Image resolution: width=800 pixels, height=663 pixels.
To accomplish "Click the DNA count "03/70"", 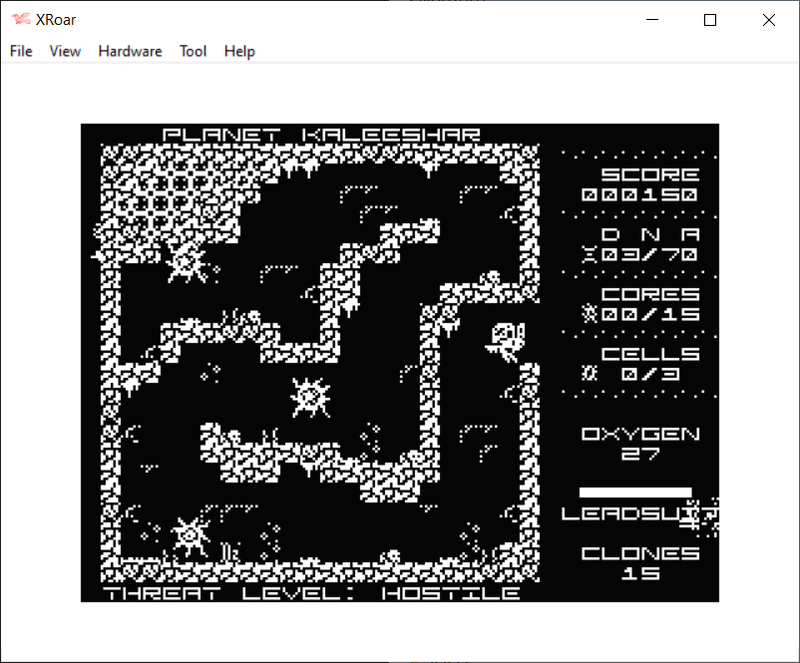I will click(649, 254).
